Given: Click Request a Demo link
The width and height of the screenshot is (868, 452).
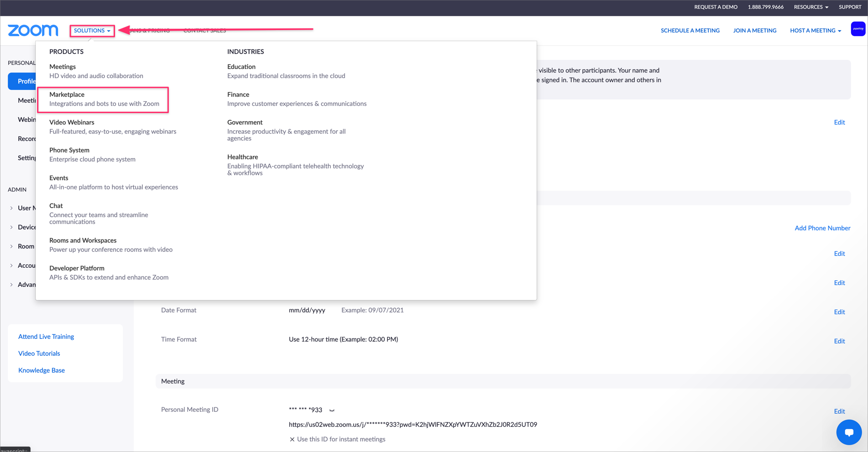Looking at the screenshot, I should 716,7.
